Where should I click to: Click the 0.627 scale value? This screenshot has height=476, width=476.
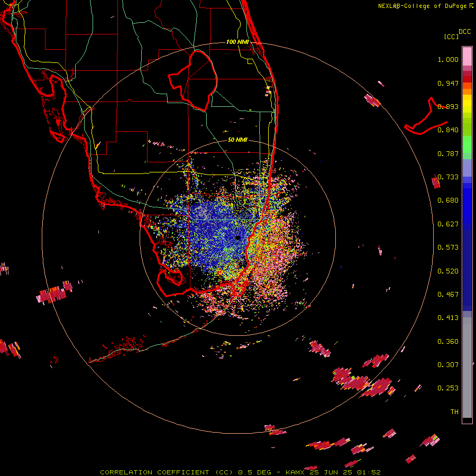(448, 224)
